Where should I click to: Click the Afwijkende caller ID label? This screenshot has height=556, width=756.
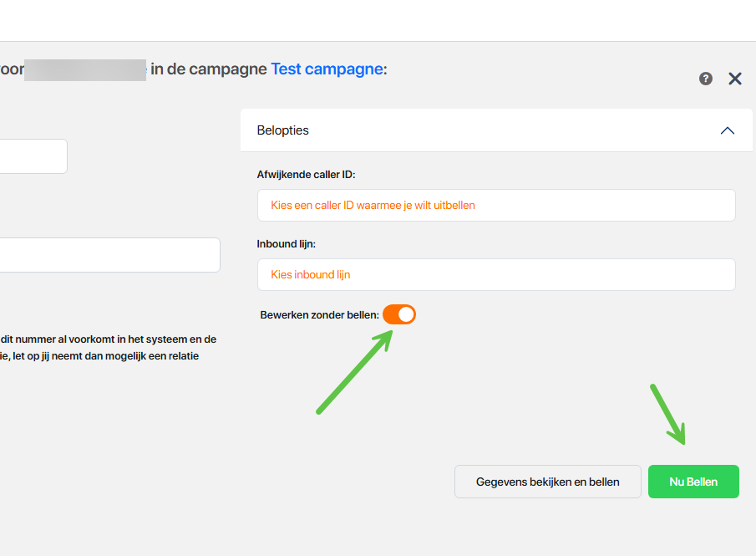(307, 175)
